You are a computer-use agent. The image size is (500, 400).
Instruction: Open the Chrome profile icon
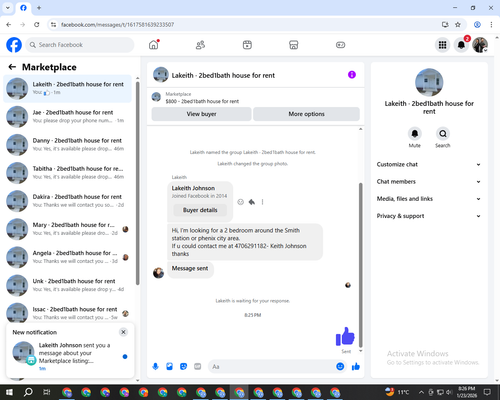coord(477,25)
